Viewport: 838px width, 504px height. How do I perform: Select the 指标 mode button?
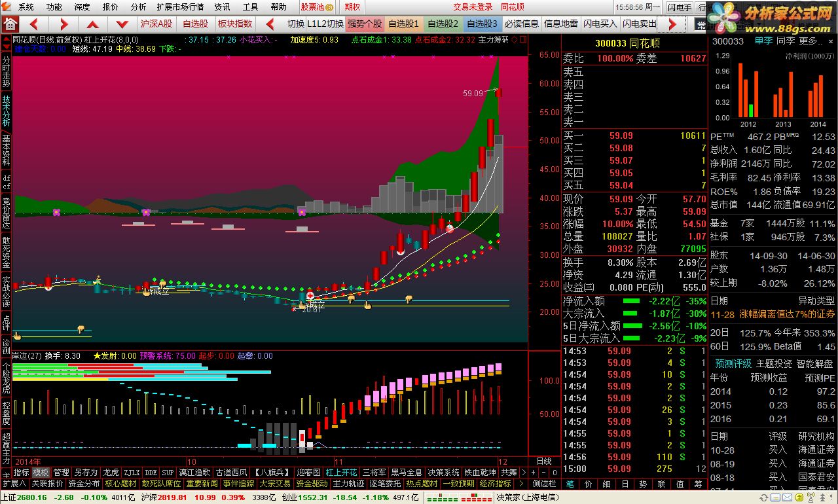coord(21,473)
